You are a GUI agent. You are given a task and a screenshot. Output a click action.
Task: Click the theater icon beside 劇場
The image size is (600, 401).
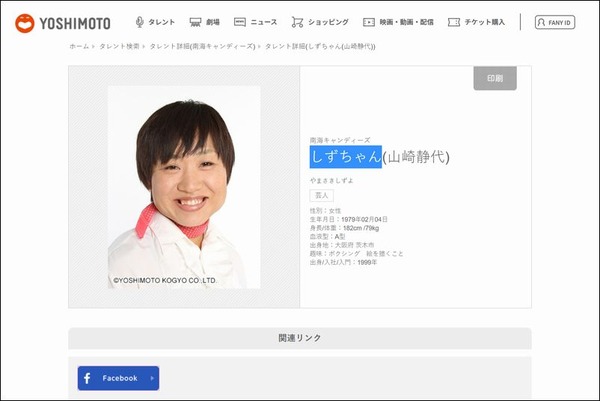195,22
